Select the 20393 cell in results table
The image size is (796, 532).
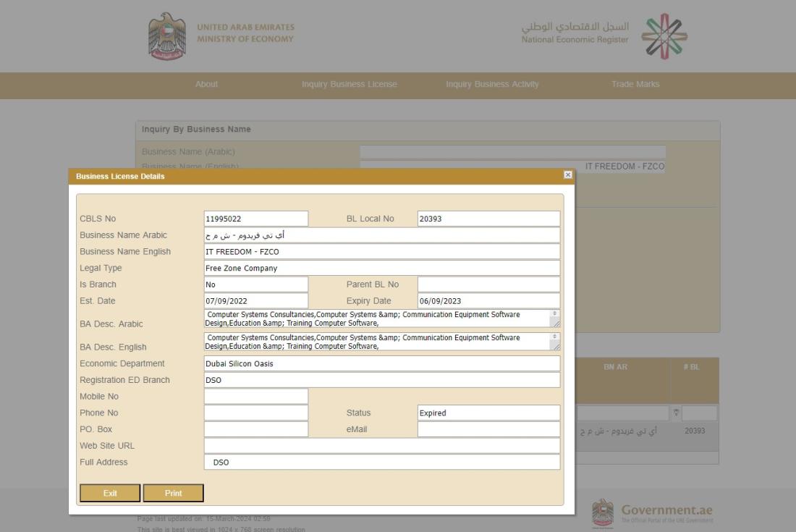tap(695, 431)
